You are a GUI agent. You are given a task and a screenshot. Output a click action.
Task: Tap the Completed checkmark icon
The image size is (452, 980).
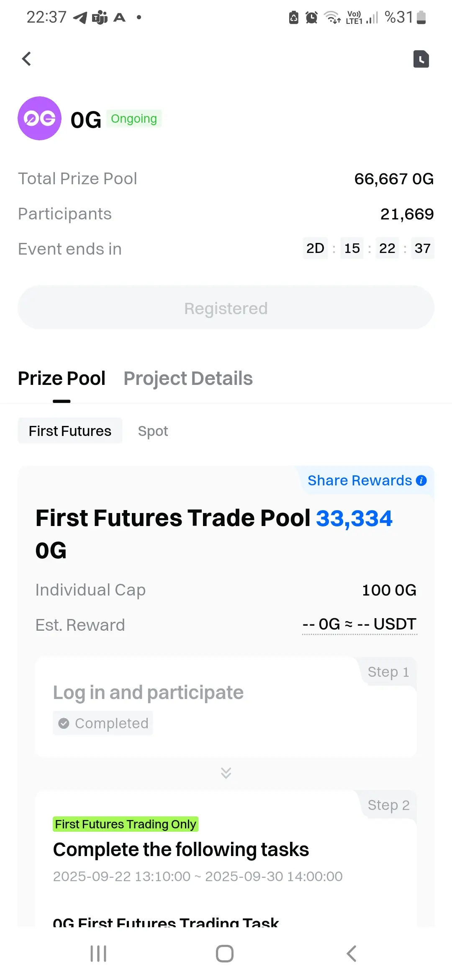click(64, 723)
